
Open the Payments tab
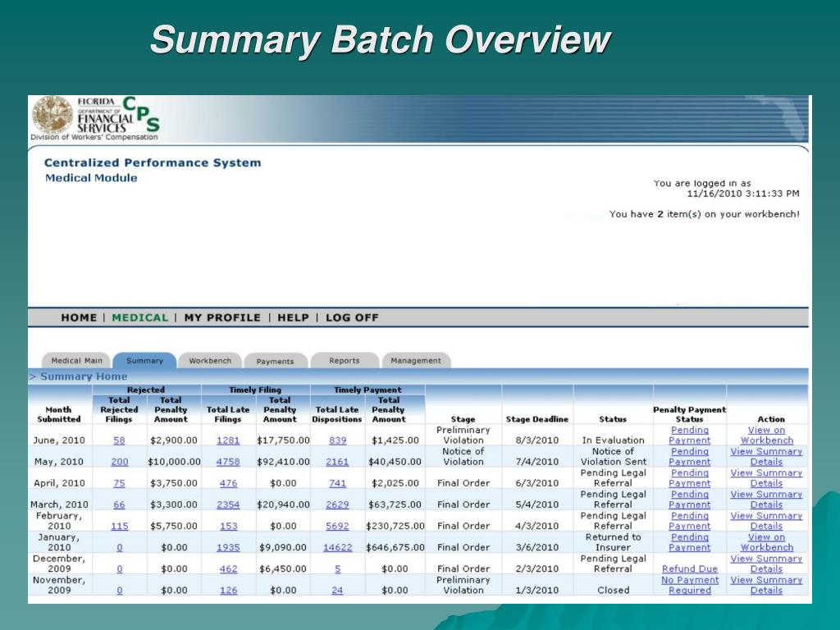pos(275,361)
